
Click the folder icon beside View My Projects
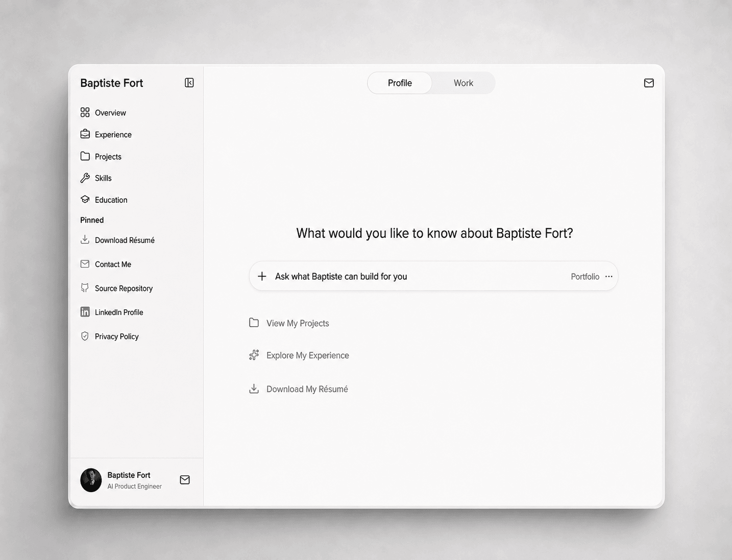(x=254, y=323)
